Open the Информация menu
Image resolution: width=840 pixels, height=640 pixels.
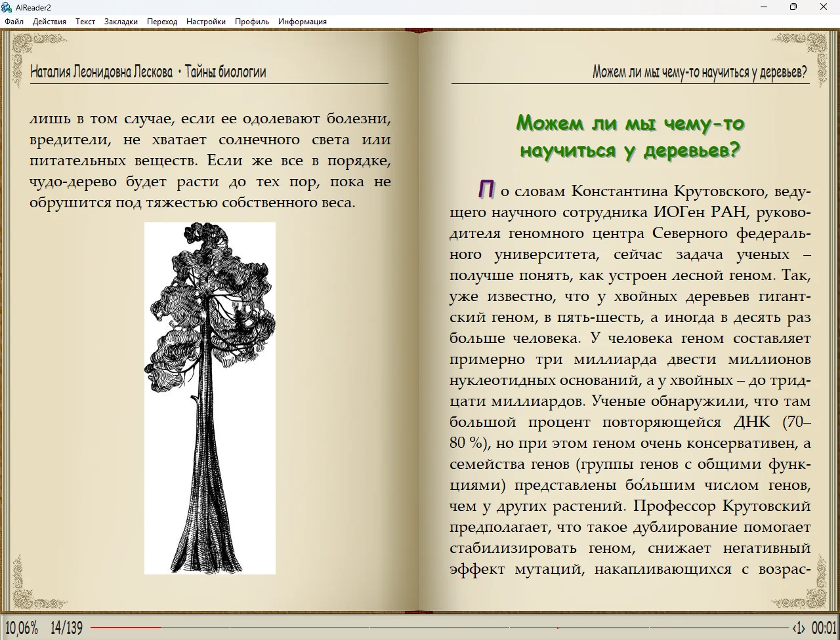[x=302, y=22]
